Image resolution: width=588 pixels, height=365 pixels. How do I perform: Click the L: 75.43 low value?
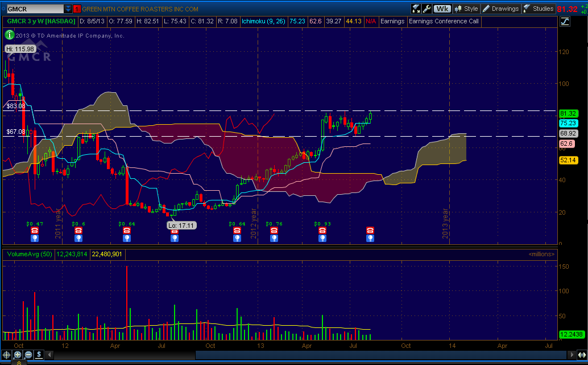click(x=175, y=22)
